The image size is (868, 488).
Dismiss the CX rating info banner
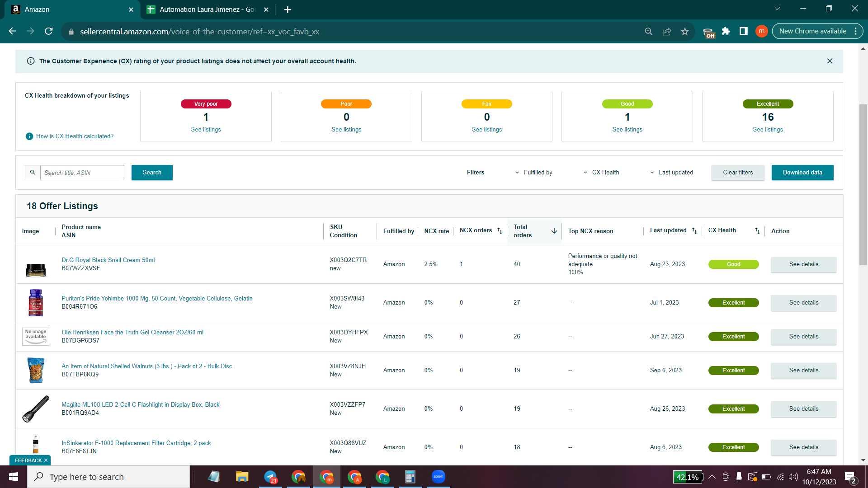point(830,61)
